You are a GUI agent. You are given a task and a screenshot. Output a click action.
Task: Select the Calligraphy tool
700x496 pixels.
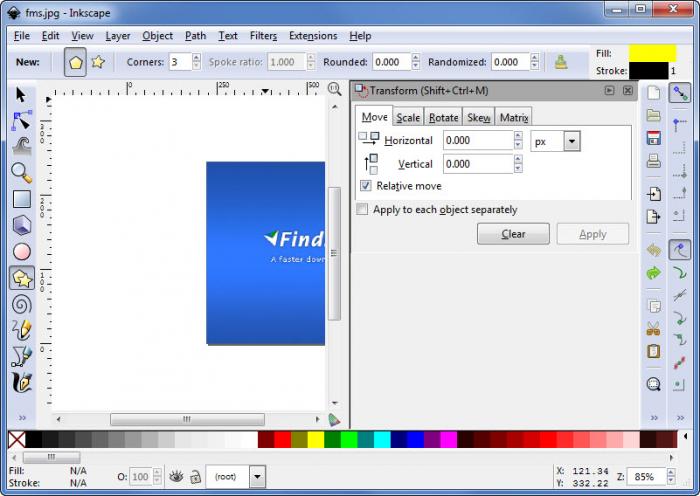pyautogui.click(x=21, y=383)
